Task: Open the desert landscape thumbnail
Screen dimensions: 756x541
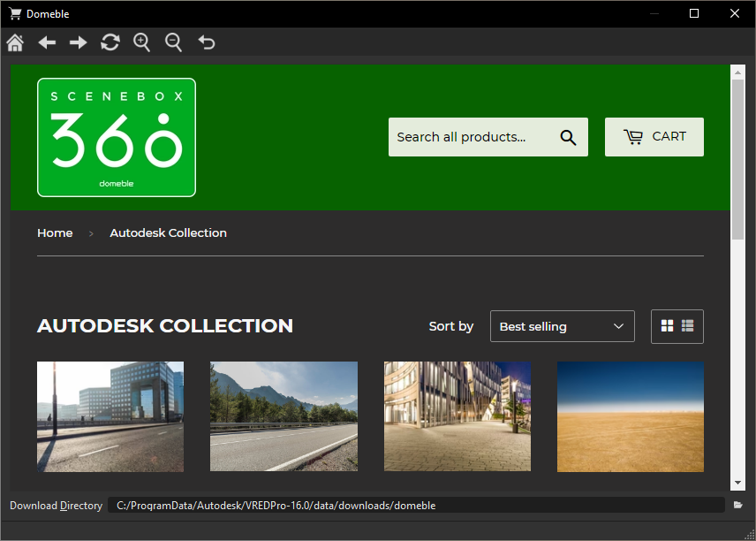Action: point(630,416)
